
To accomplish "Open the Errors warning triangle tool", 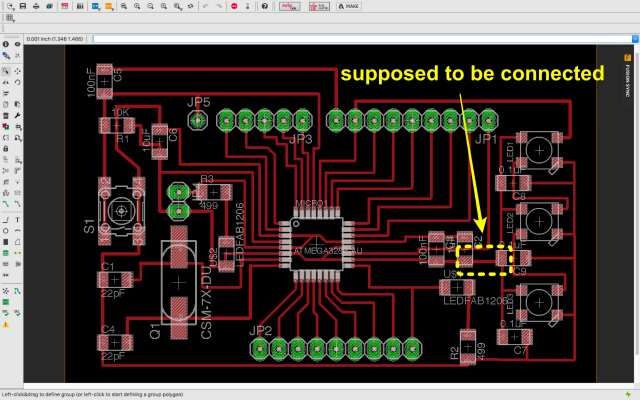I will point(6,325).
